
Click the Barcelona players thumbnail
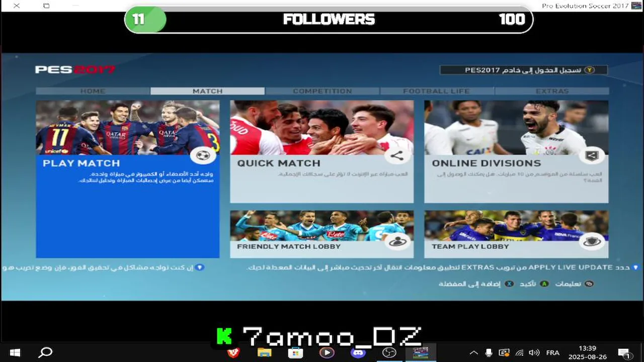[x=128, y=127]
